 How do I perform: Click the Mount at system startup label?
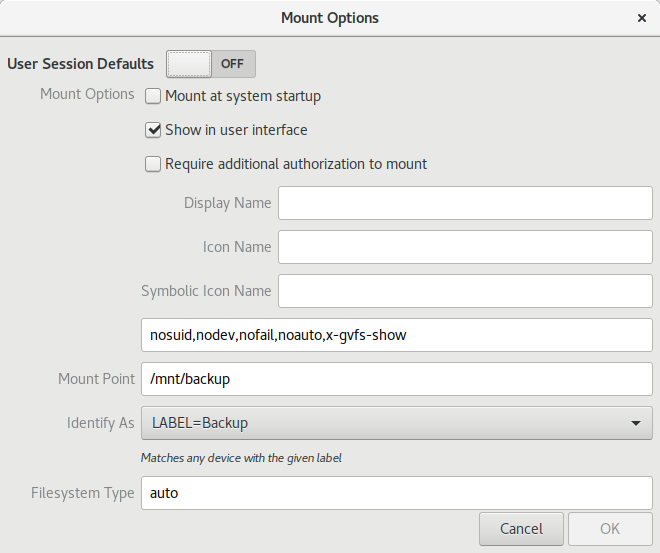click(243, 96)
